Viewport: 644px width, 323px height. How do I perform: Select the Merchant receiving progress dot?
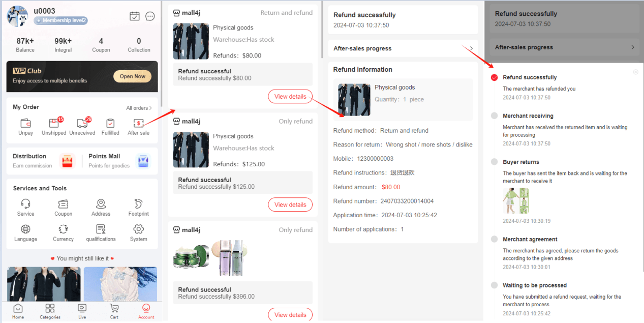click(494, 116)
